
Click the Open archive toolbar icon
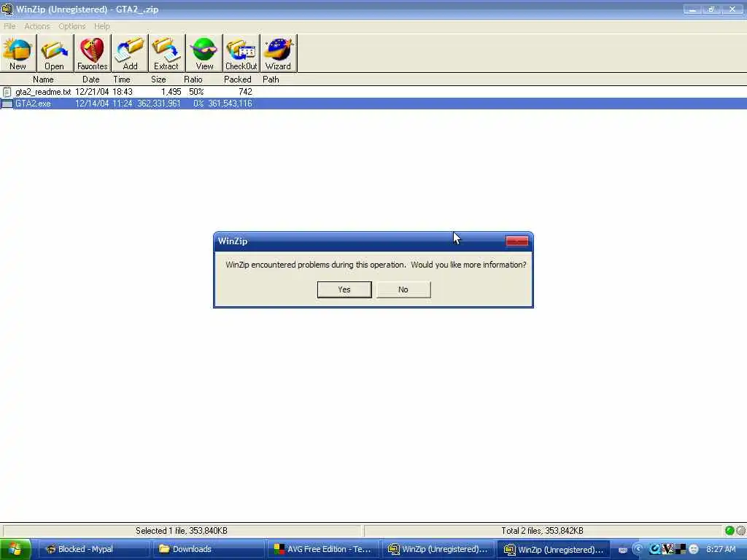pos(54,53)
